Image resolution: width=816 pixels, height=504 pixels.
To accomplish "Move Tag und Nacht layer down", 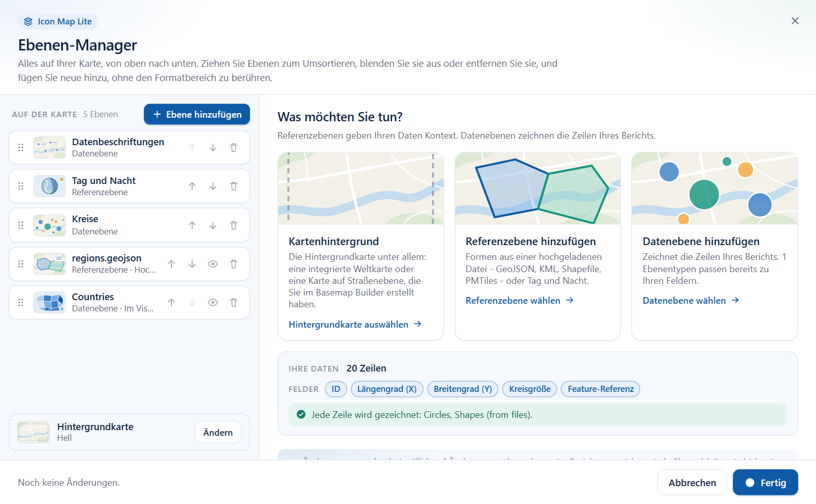I will (x=213, y=187).
